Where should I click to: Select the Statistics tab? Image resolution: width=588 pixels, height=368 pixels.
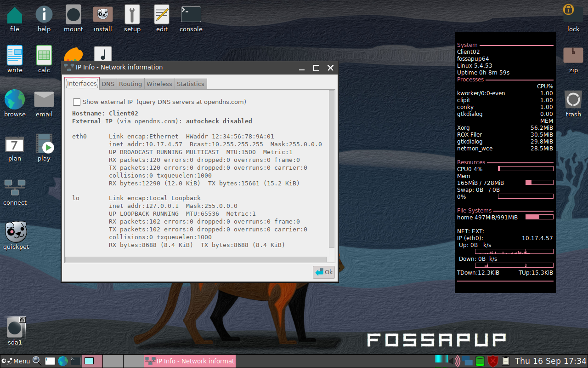[x=190, y=84]
